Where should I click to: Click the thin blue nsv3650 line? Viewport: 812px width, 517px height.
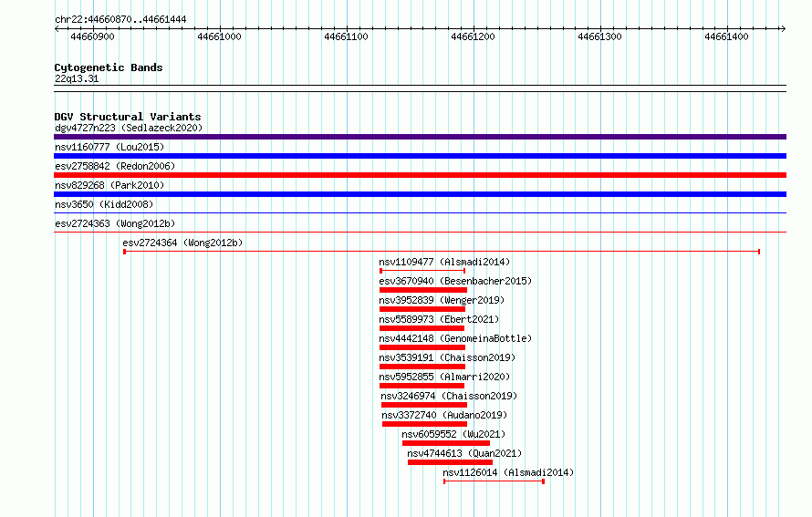click(420, 212)
